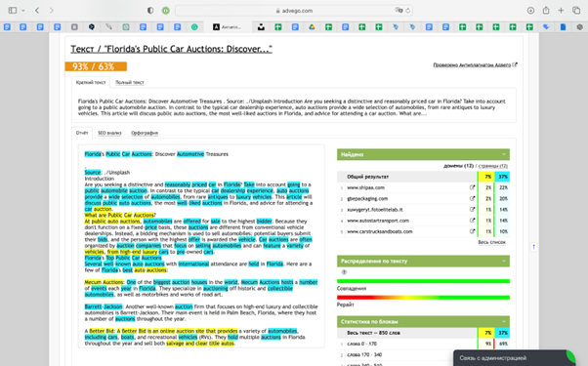Collapse the Распределение по тексту panel
The image size is (588, 366).
(x=423, y=262)
